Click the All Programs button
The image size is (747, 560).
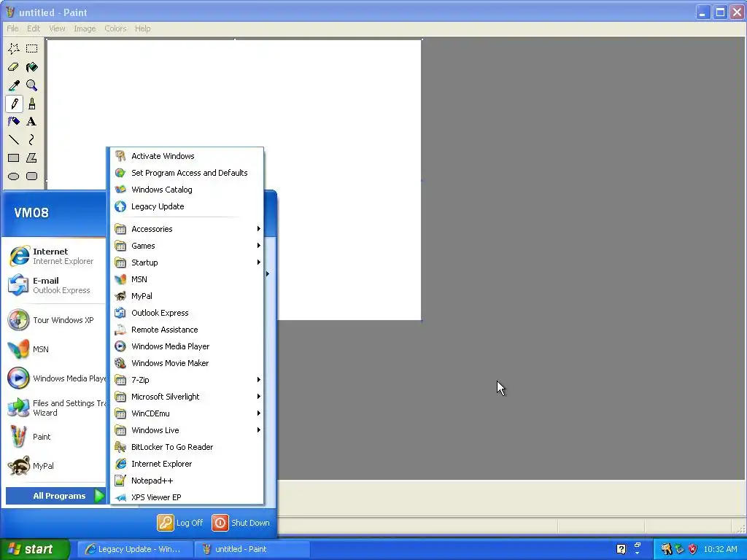[55, 496]
